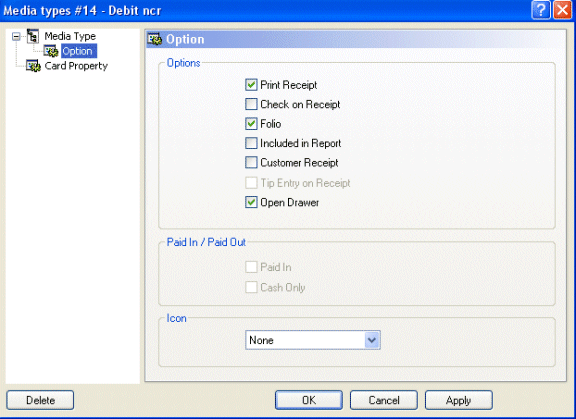
Task: Tick the Customer Receipt checkbox
Action: (251, 163)
